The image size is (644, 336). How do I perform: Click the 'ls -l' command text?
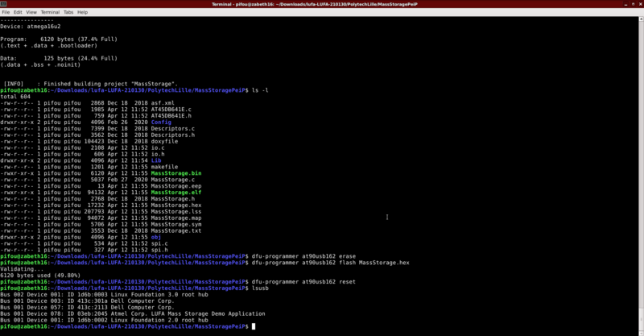point(261,89)
